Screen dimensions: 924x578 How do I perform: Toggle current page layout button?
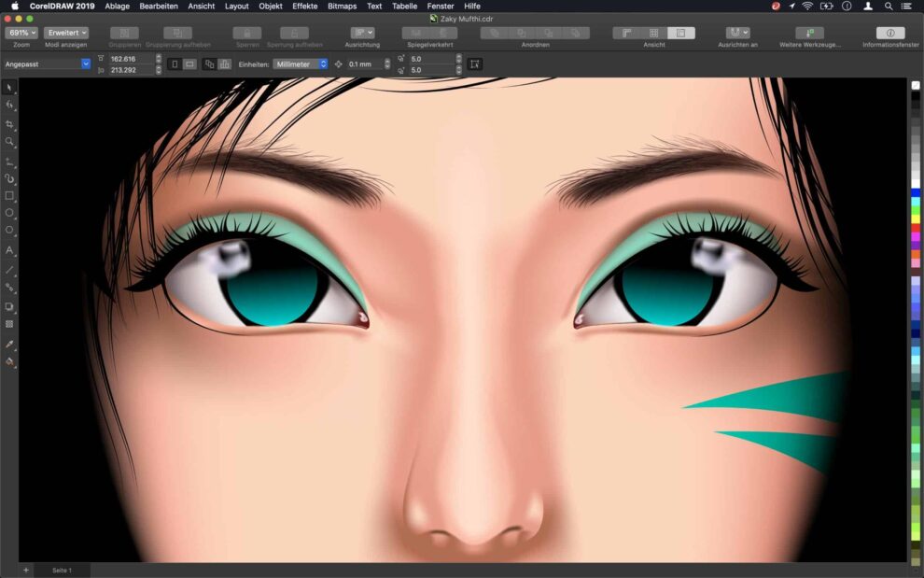(225, 63)
